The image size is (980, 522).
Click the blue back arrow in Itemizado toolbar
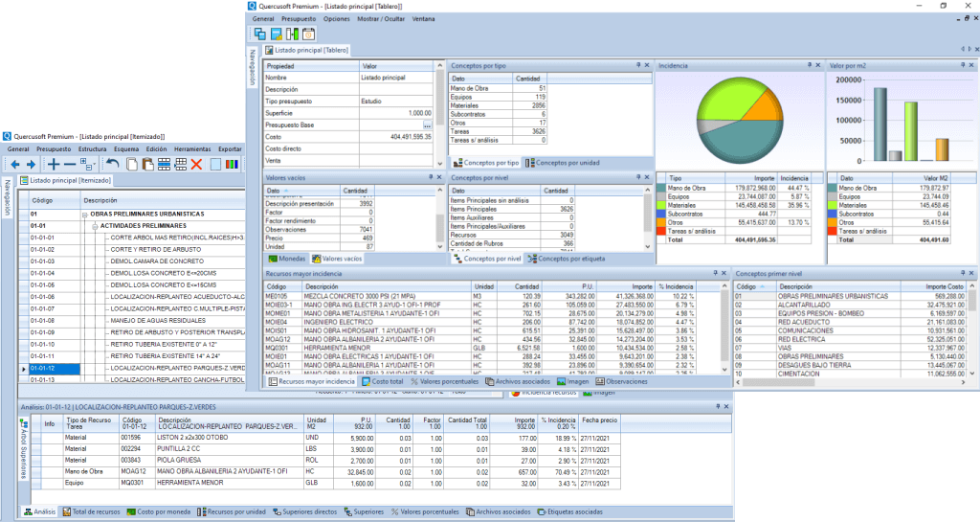[x=13, y=165]
